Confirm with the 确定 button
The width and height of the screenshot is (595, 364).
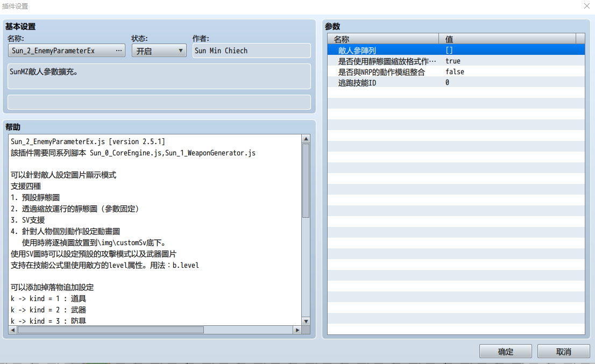(x=506, y=351)
